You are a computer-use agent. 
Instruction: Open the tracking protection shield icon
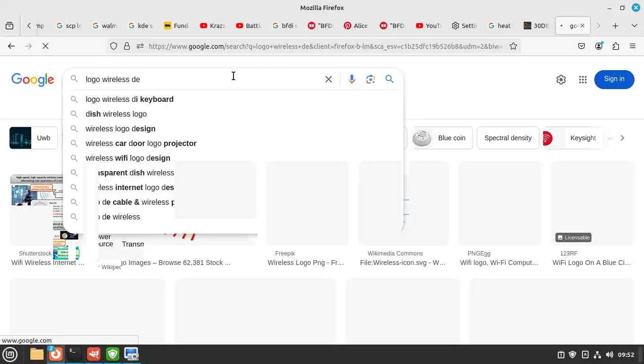(x=114, y=46)
